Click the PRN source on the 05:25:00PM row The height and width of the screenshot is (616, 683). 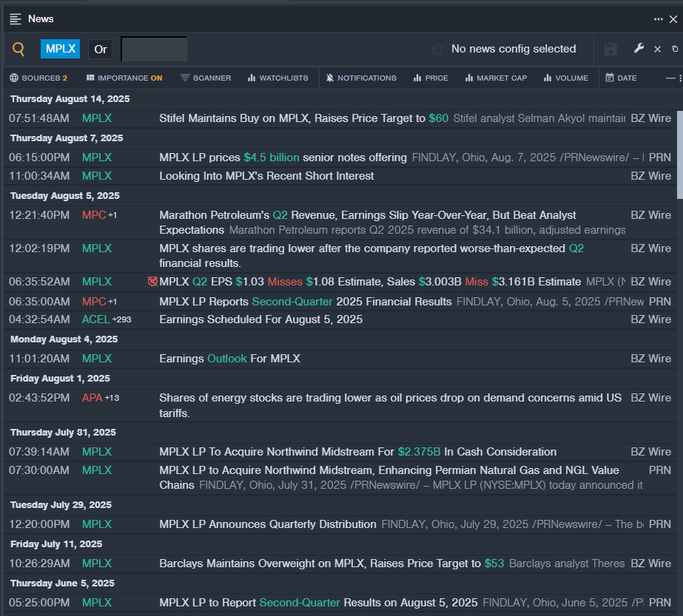point(660,603)
